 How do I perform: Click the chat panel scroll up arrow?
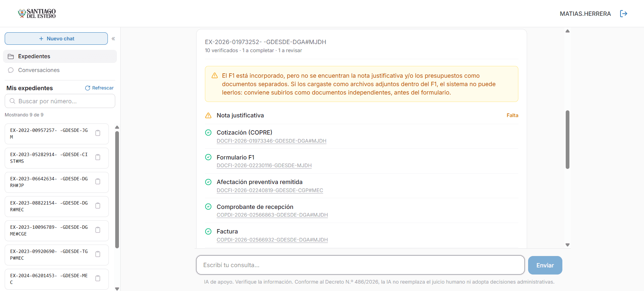click(x=567, y=31)
